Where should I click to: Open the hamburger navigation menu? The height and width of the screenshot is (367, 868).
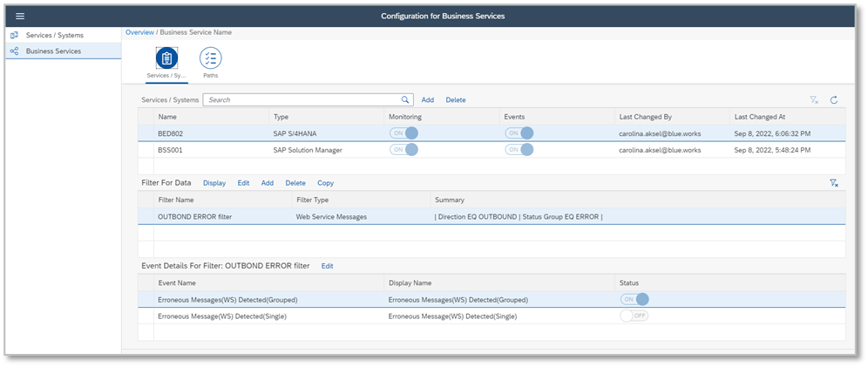point(20,16)
